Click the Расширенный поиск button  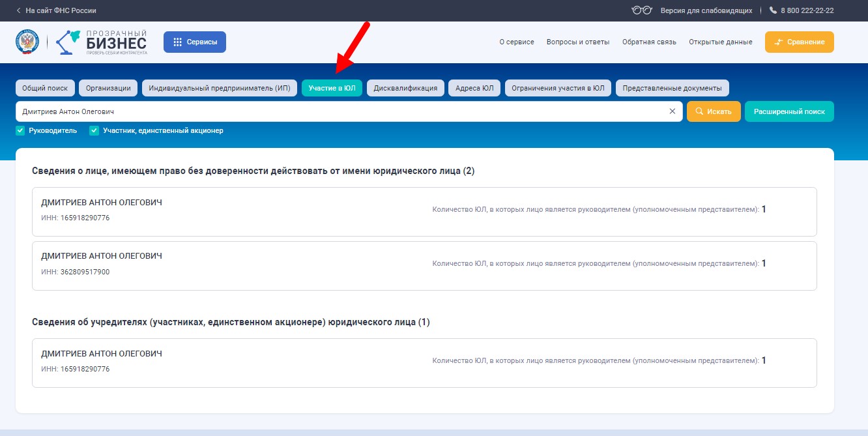coord(789,111)
